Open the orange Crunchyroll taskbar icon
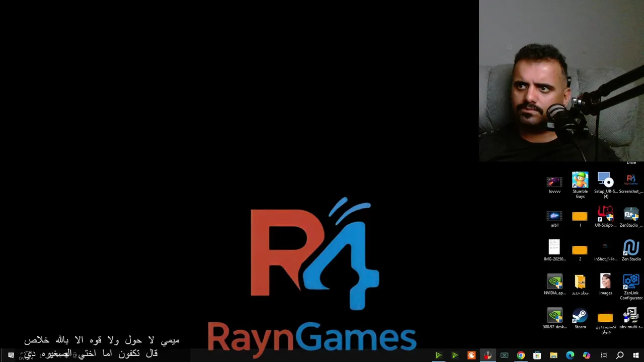Viewport: 644px width, 362px height. [x=471, y=355]
